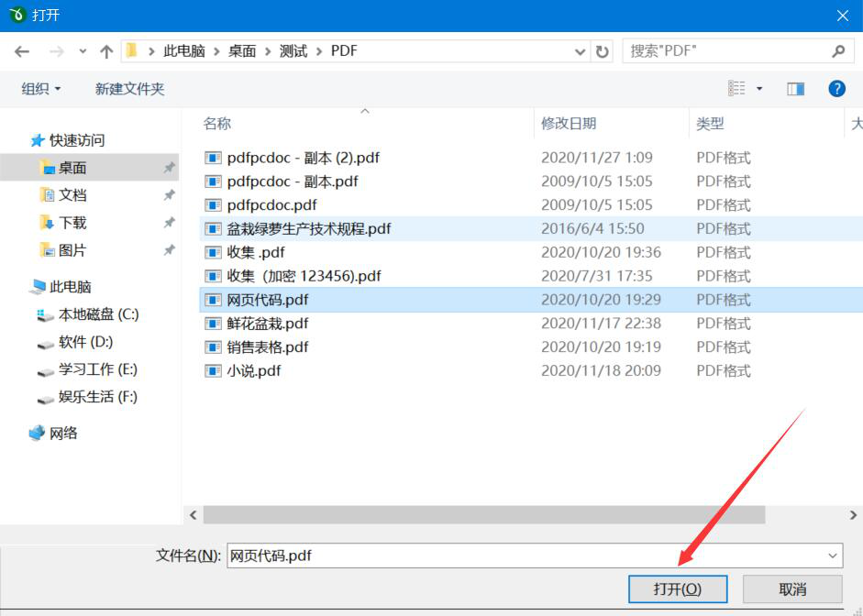Select file 鲜花盆栽.pdf
The height and width of the screenshot is (616, 863).
pyautogui.click(x=268, y=324)
